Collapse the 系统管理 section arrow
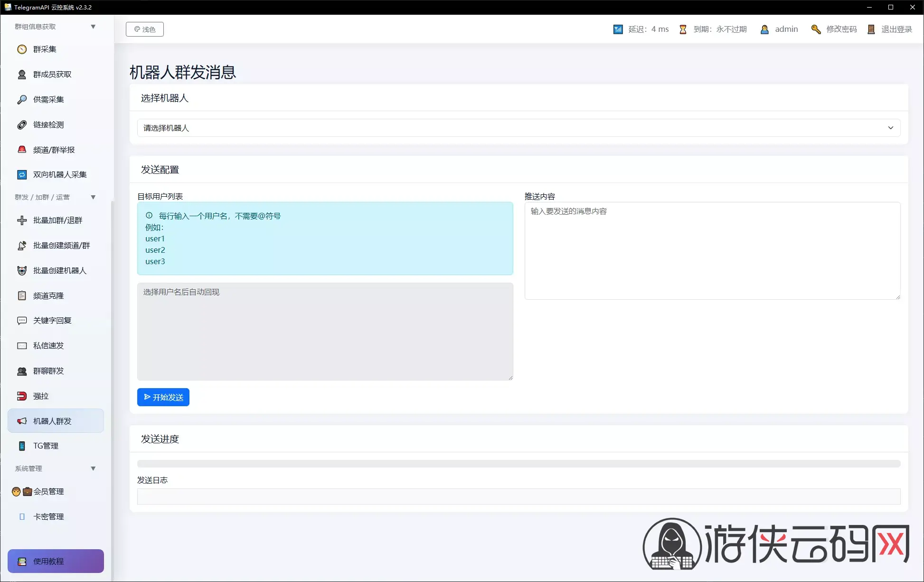This screenshot has height=582, width=924. click(x=93, y=468)
